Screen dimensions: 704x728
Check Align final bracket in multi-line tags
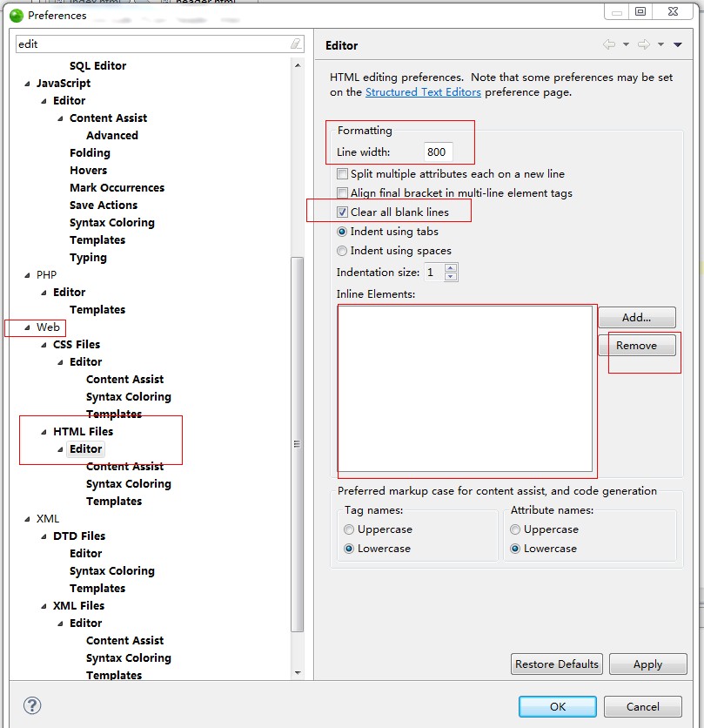tap(343, 193)
